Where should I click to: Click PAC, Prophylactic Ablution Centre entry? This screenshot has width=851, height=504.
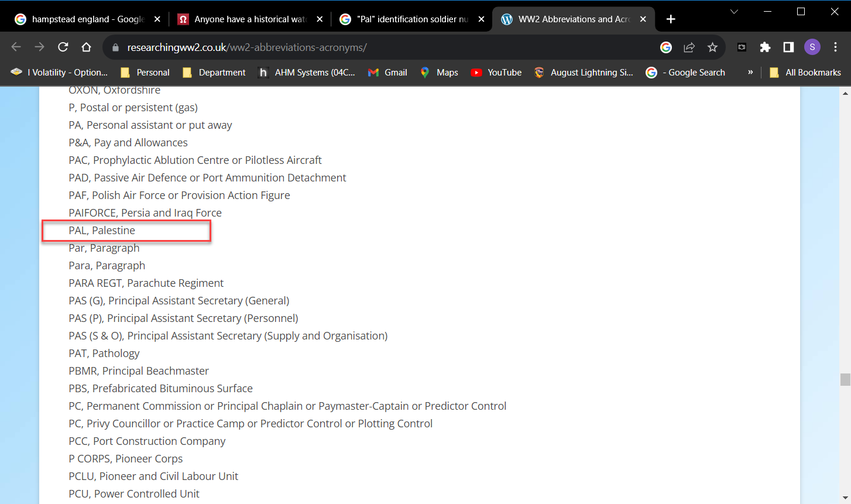[x=195, y=160]
